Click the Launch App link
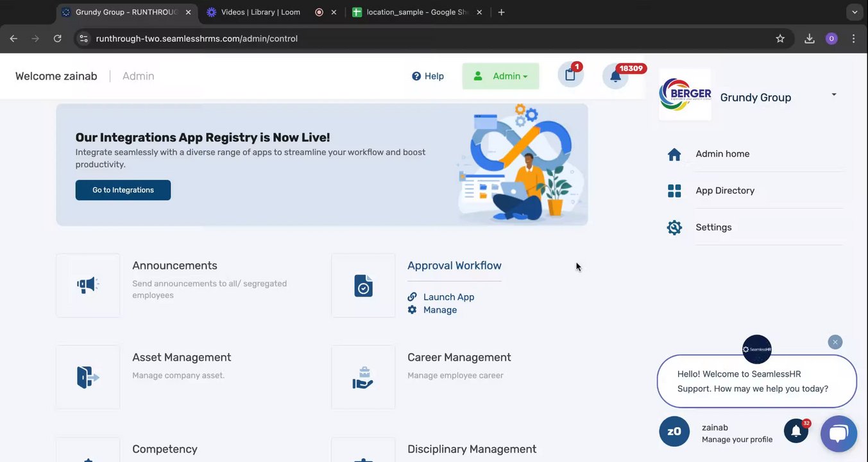Viewport: 868px width, 462px height. (448, 296)
